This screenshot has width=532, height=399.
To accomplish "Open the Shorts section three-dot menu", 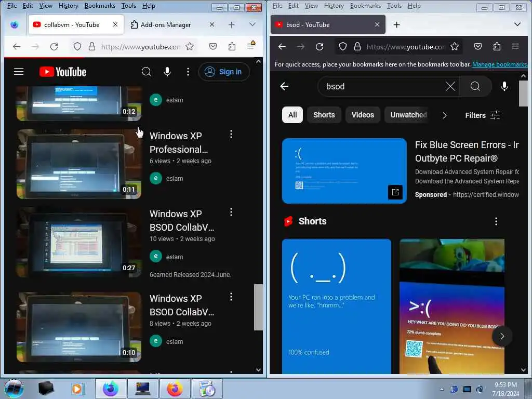I will (x=496, y=221).
